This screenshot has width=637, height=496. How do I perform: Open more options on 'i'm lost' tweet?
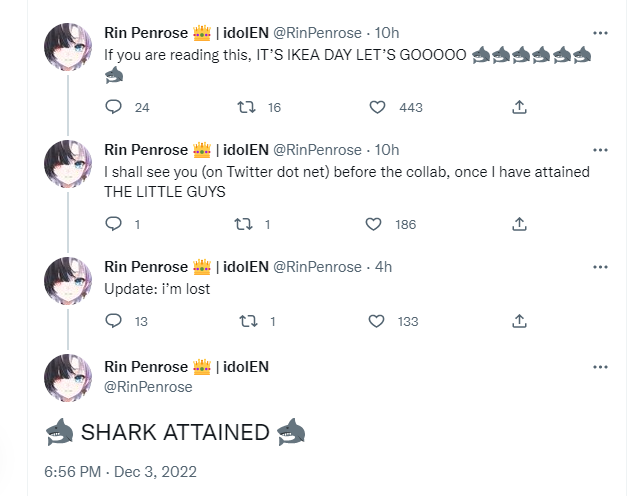click(x=600, y=267)
